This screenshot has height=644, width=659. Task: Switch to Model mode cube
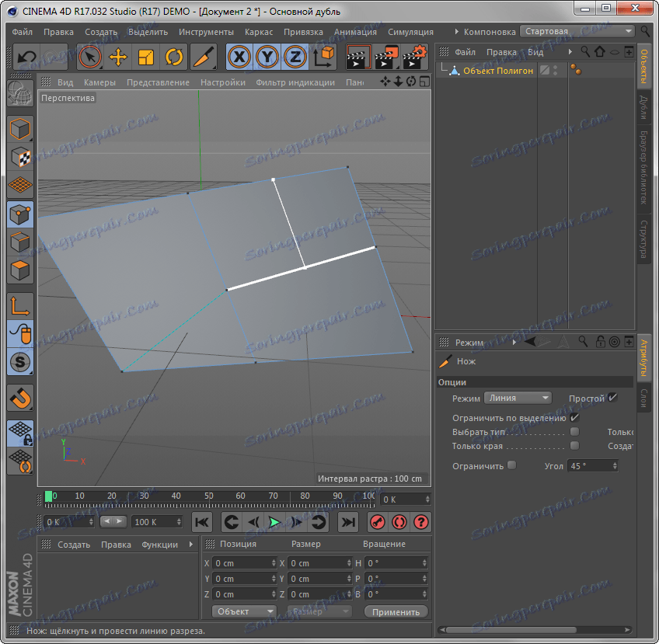pyautogui.click(x=19, y=128)
